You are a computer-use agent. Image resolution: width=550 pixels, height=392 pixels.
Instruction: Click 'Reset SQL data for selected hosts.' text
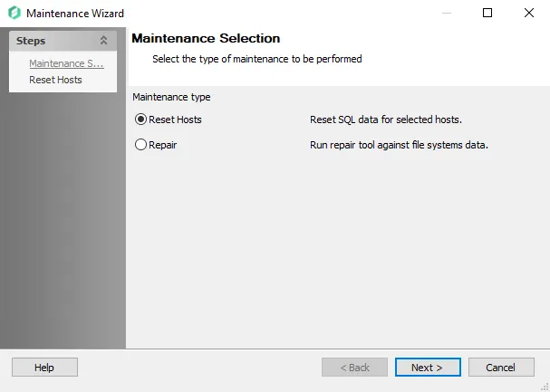pos(386,120)
